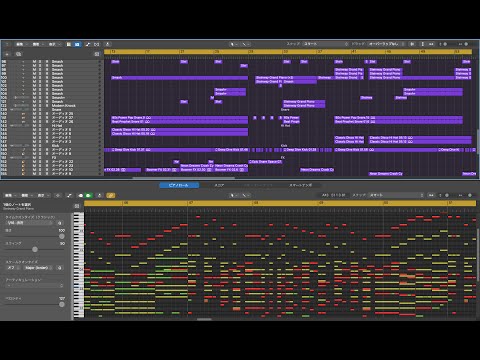Open the third menu in piano roll toolbar
Viewport: 480px width, 360px height.
pos(42,195)
